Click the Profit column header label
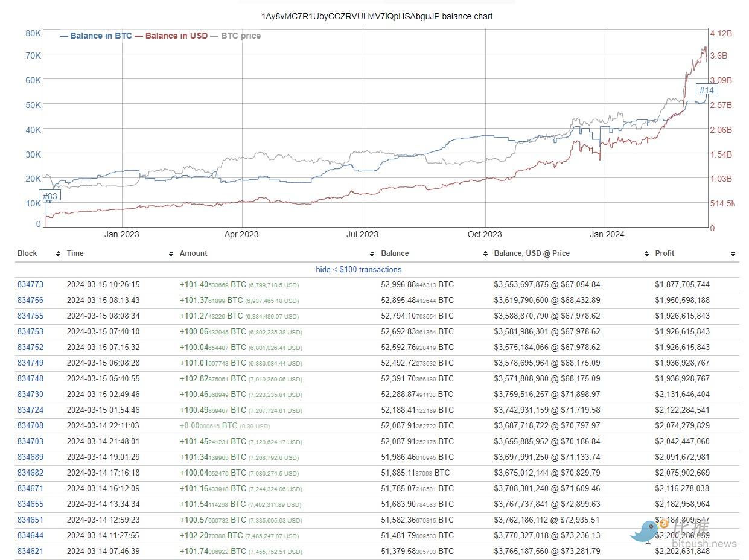749x560 pixels. [x=665, y=253]
